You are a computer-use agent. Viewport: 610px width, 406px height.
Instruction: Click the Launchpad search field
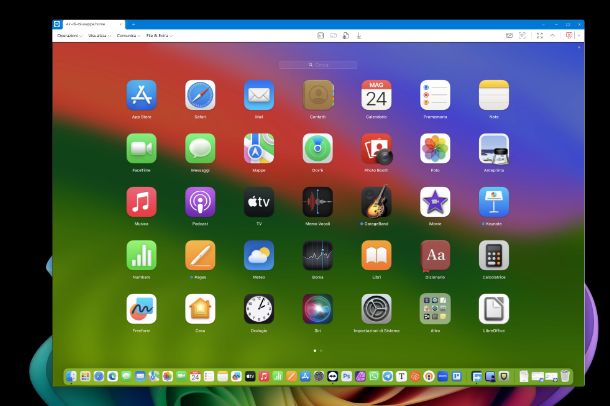[x=318, y=65]
